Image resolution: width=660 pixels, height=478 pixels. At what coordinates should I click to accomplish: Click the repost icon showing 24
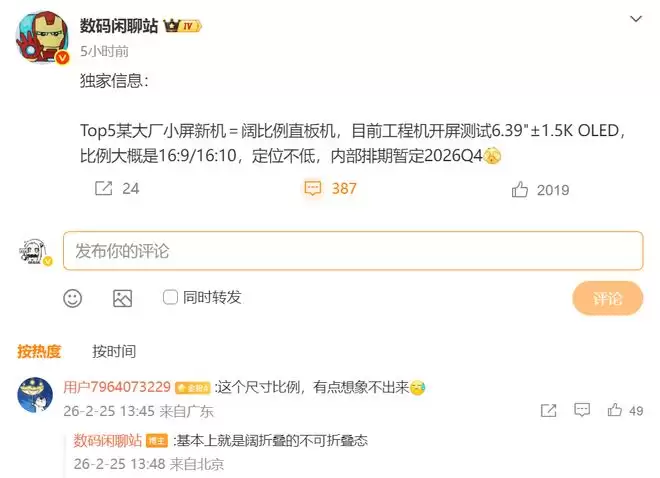(x=104, y=188)
